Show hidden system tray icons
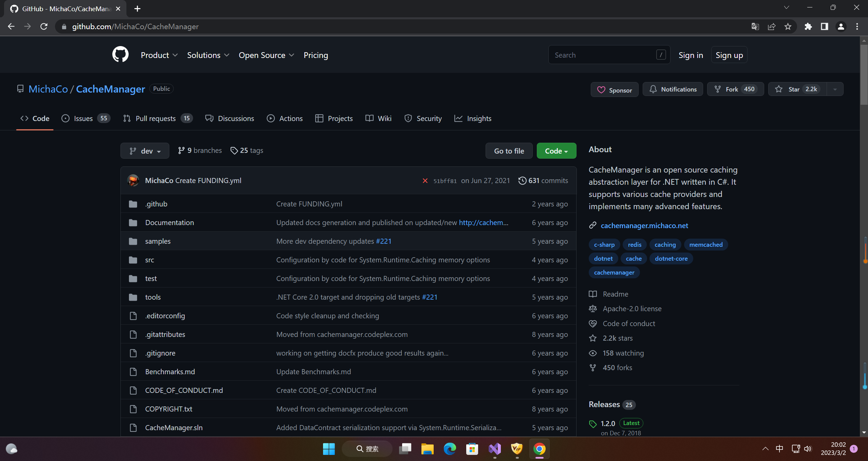868x461 pixels. pos(765,449)
